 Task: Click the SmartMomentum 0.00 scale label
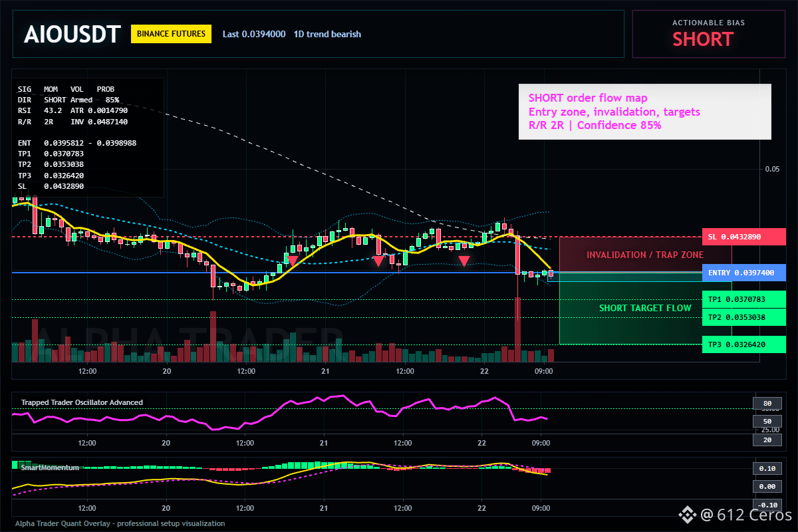coord(767,487)
